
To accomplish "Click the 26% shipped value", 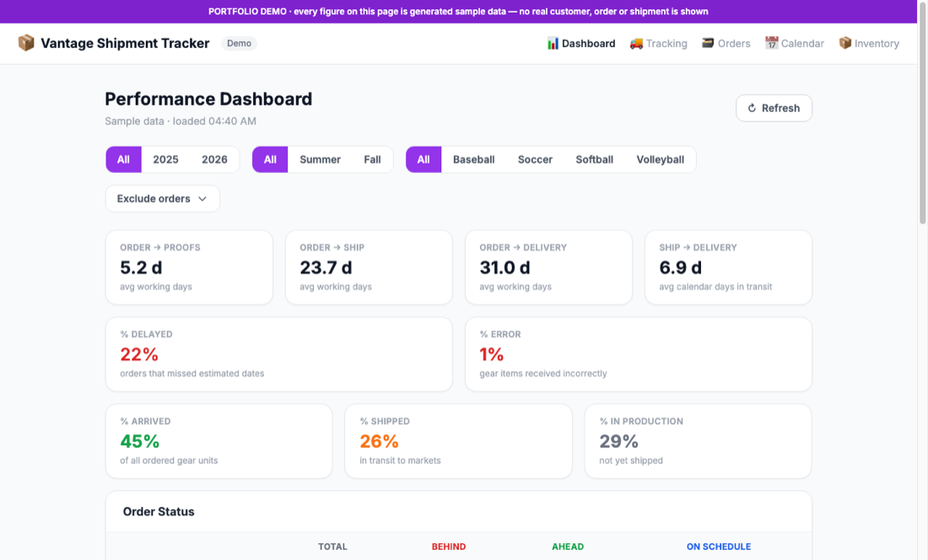I will click(380, 441).
